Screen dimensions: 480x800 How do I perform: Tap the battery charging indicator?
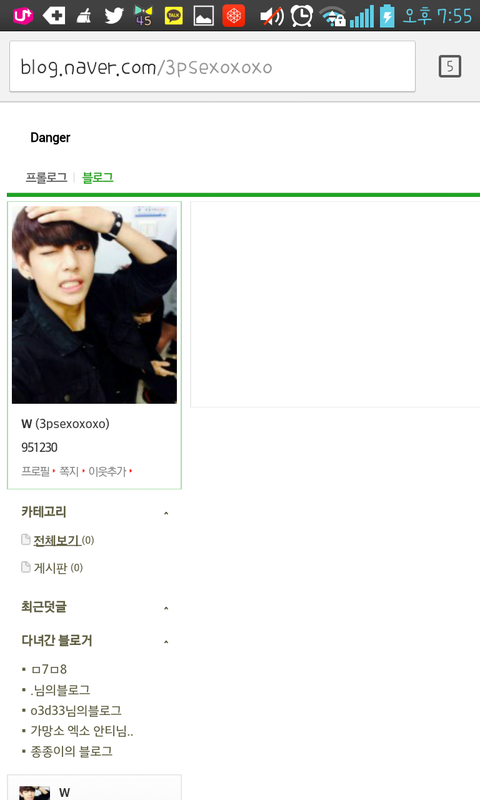[x=387, y=16]
